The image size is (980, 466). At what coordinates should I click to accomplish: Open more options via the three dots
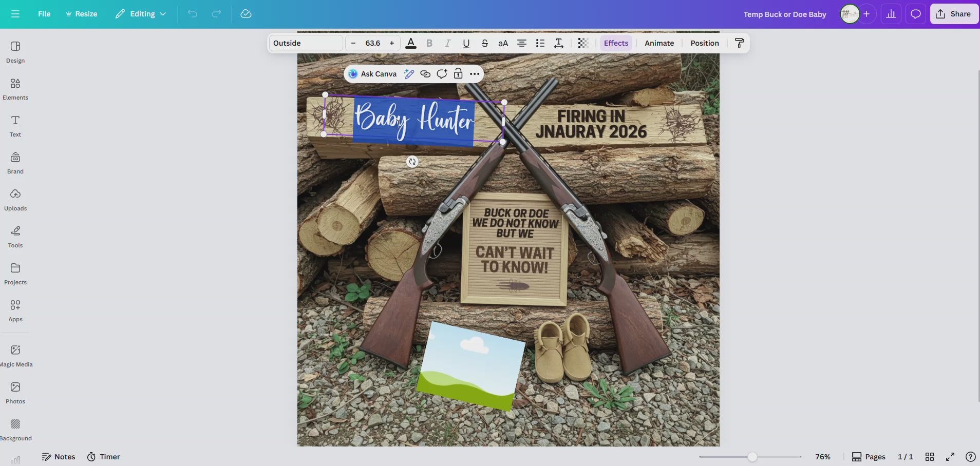pos(475,73)
